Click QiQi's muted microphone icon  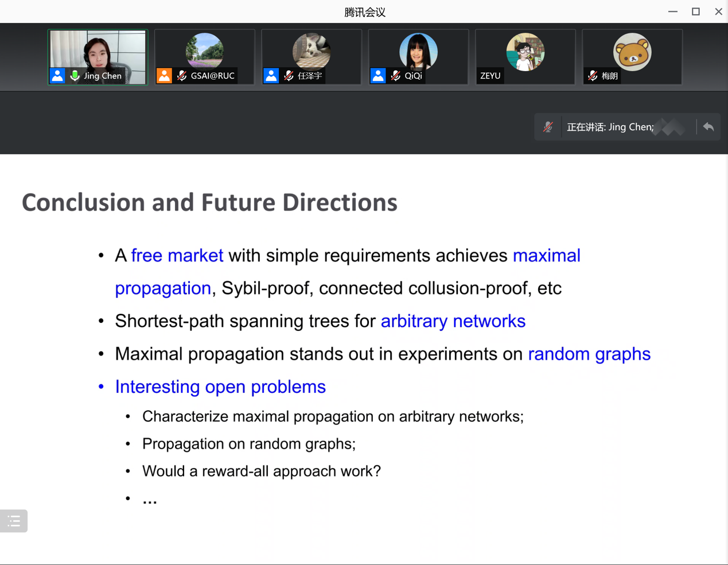pyautogui.click(x=396, y=76)
